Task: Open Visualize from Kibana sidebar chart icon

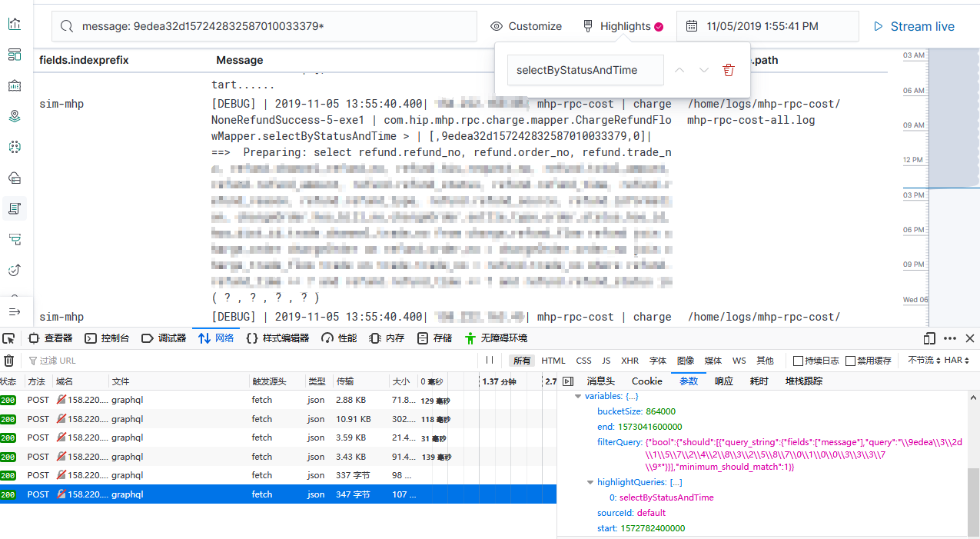Action: tap(15, 24)
